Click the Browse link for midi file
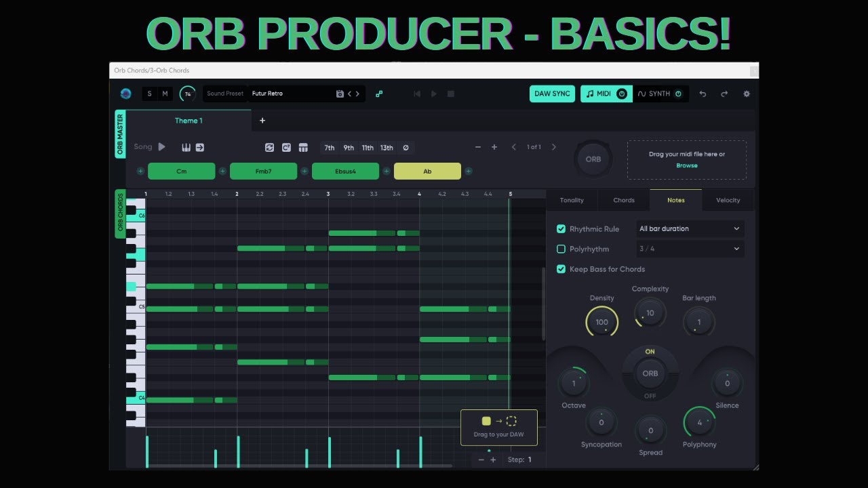 (686, 165)
